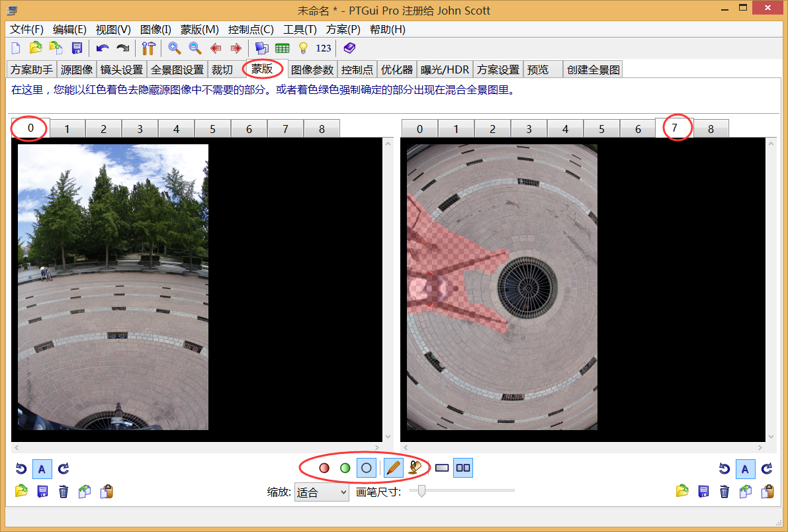Select image tab 3 in left pane
Screen dimensions: 788x532
point(140,129)
